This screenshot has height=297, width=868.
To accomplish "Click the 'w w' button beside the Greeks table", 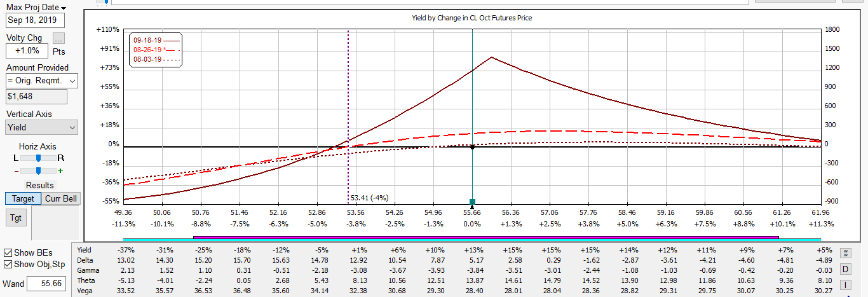I will coord(846,253).
